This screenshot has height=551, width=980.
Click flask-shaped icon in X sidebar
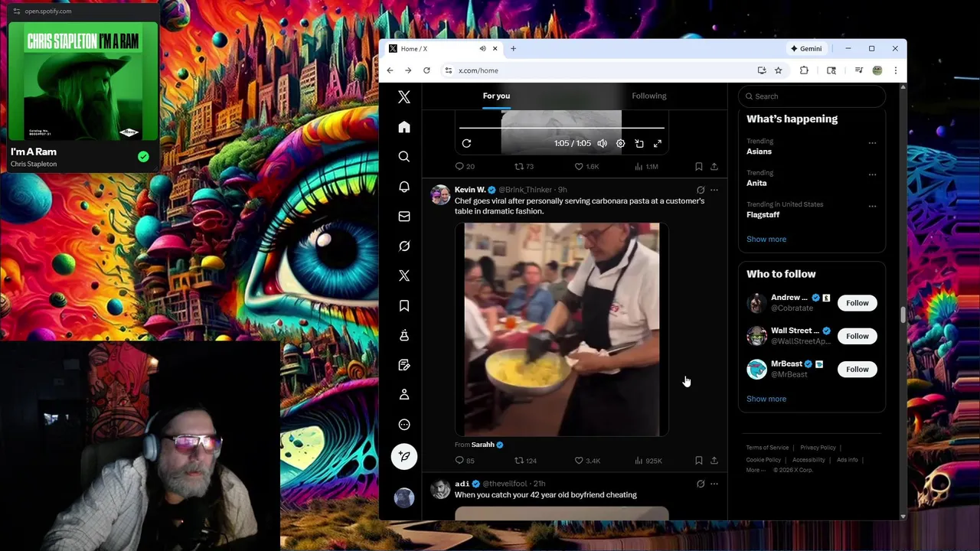pos(404,335)
